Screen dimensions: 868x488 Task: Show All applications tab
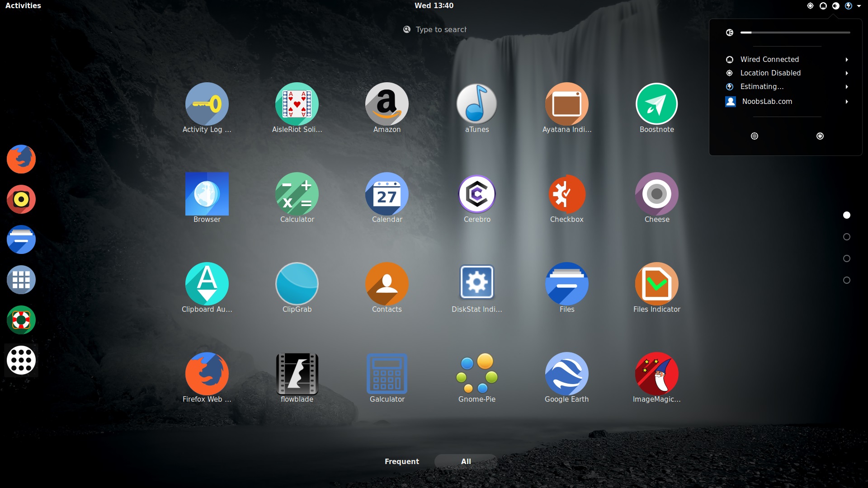[x=466, y=461]
